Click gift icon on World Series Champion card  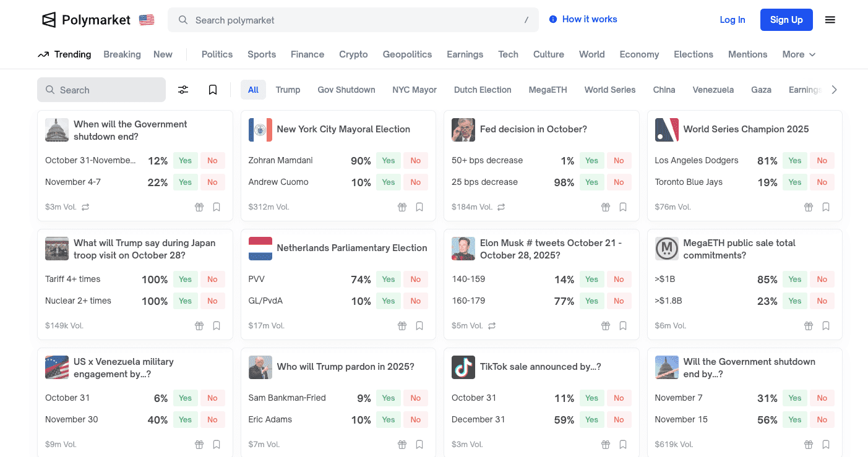[x=809, y=207]
